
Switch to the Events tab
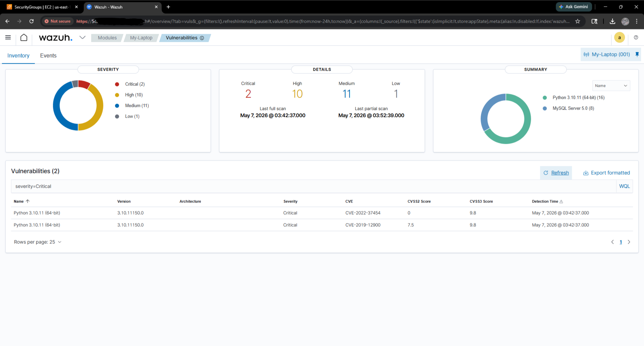48,56
